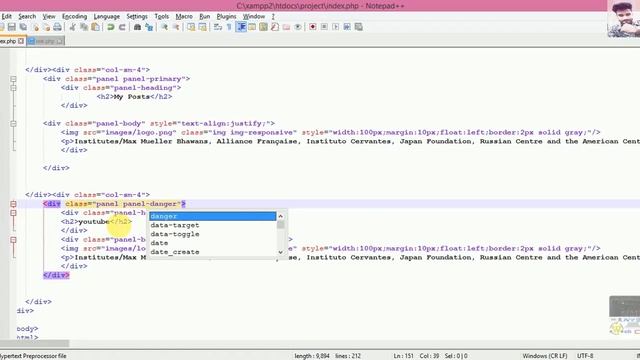This screenshot has width=640, height=360.
Task: Open the Tools menu
Action: click(x=162, y=16)
